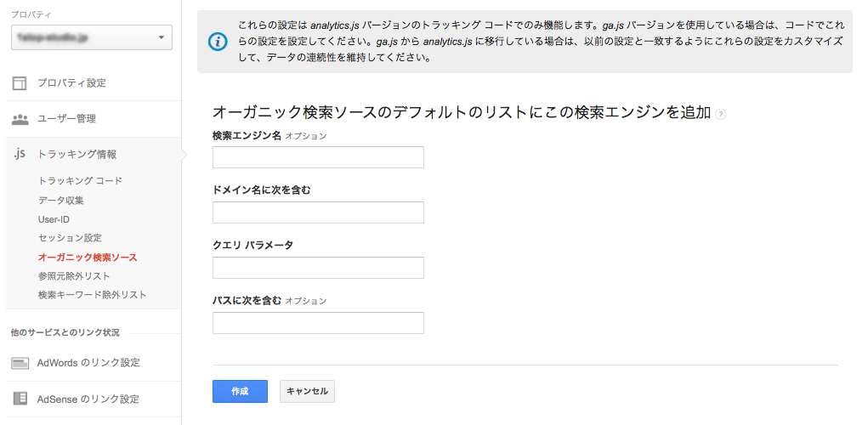Click the キャンセル button
The image size is (868, 425).
[307, 391]
